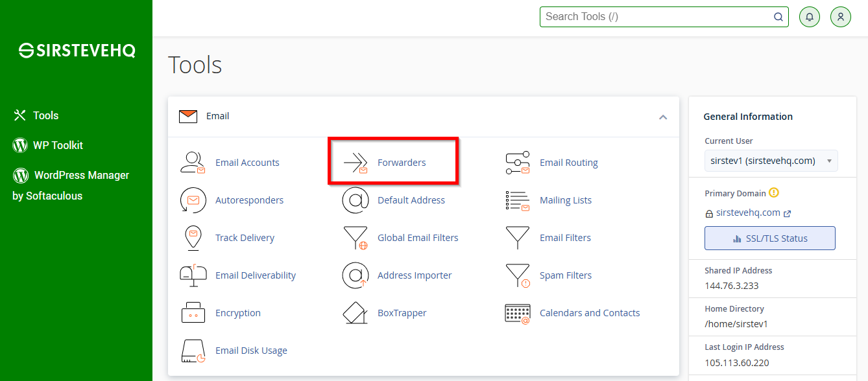Click the Forwarders arrow icon
The width and height of the screenshot is (868, 381).
355,163
